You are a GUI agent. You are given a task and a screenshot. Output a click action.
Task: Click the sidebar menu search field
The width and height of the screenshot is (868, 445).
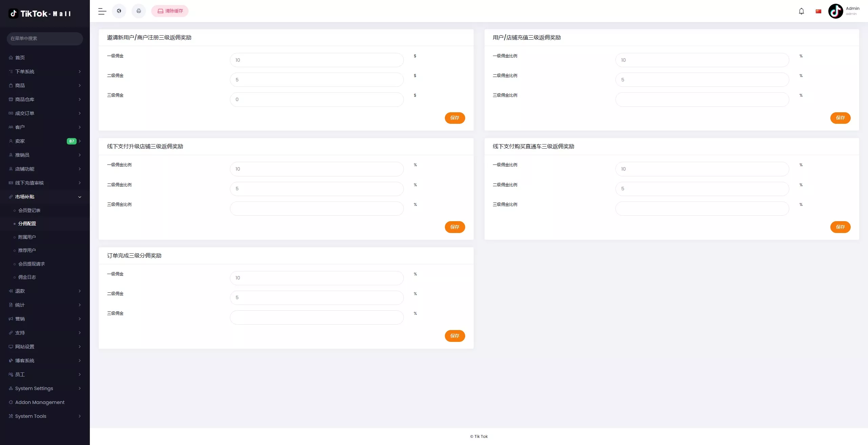point(45,38)
